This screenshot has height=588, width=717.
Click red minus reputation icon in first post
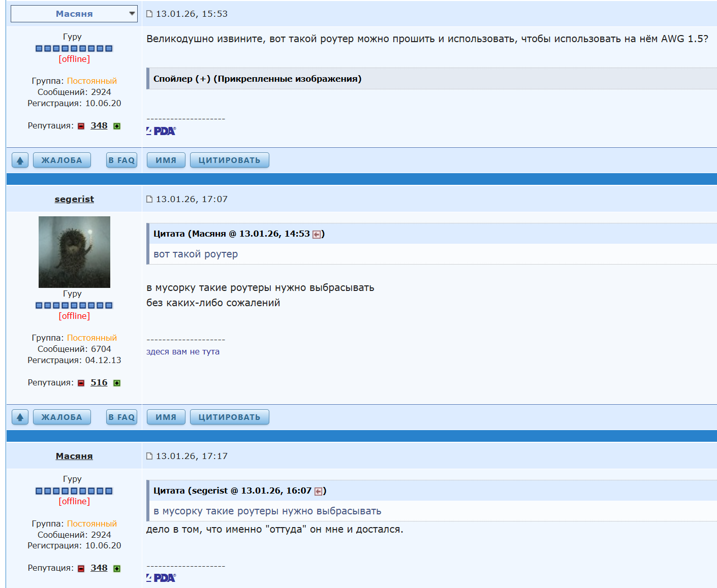(x=81, y=126)
